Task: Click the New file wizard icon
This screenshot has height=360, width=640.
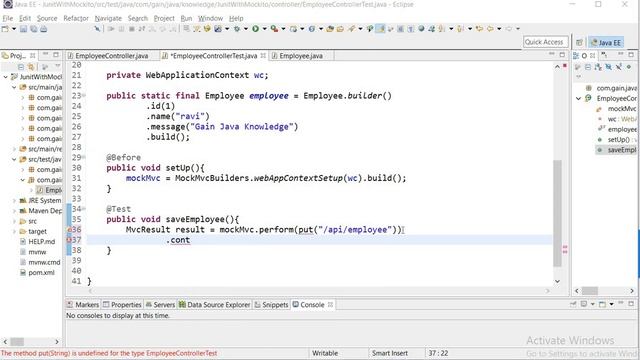Action: pos(5,29)
